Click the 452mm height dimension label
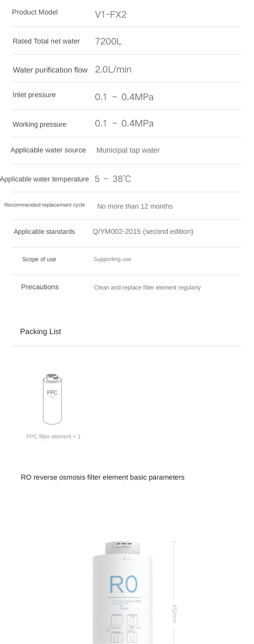254x644 pixels. [174, 614]
